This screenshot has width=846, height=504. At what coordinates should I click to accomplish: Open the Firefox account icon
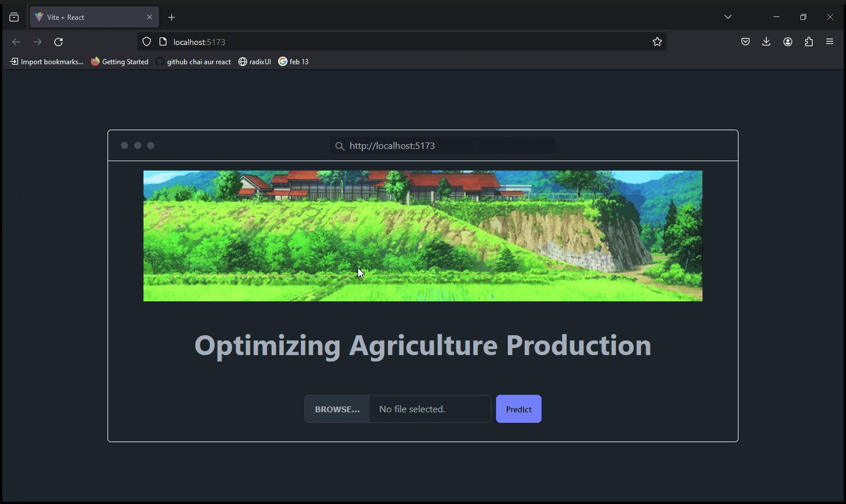788,42
